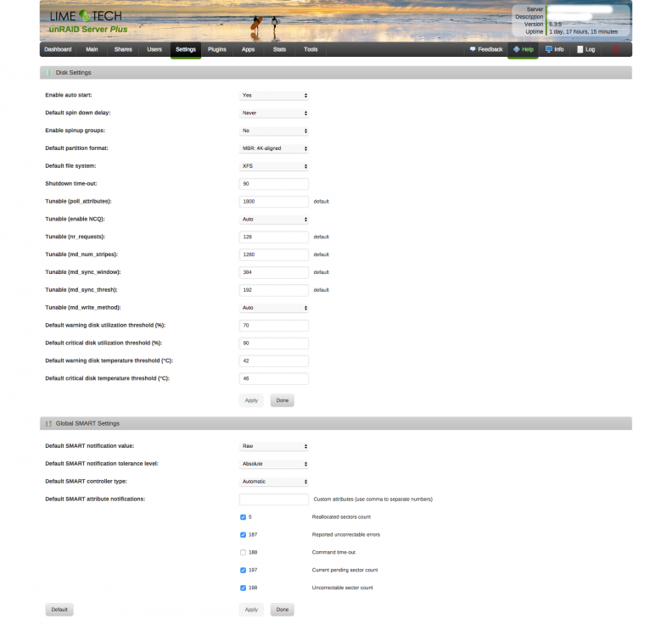
Task: Click Done in Global SMART Settings
Action: point(282,610)
